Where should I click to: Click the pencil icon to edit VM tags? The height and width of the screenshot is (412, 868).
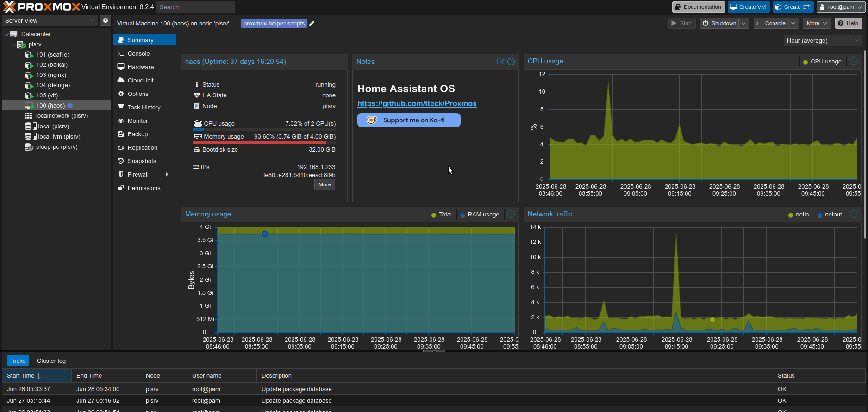(x=312, y=24)
